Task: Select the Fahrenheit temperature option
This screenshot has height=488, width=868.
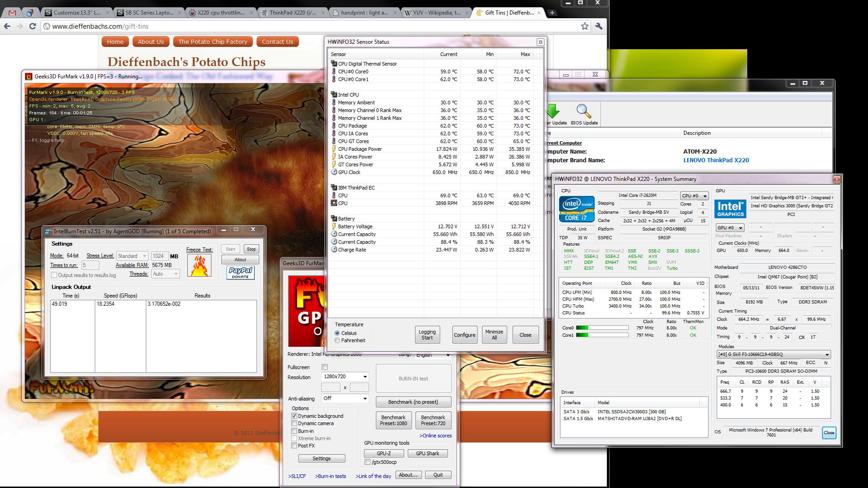Action: click(337, 340)
